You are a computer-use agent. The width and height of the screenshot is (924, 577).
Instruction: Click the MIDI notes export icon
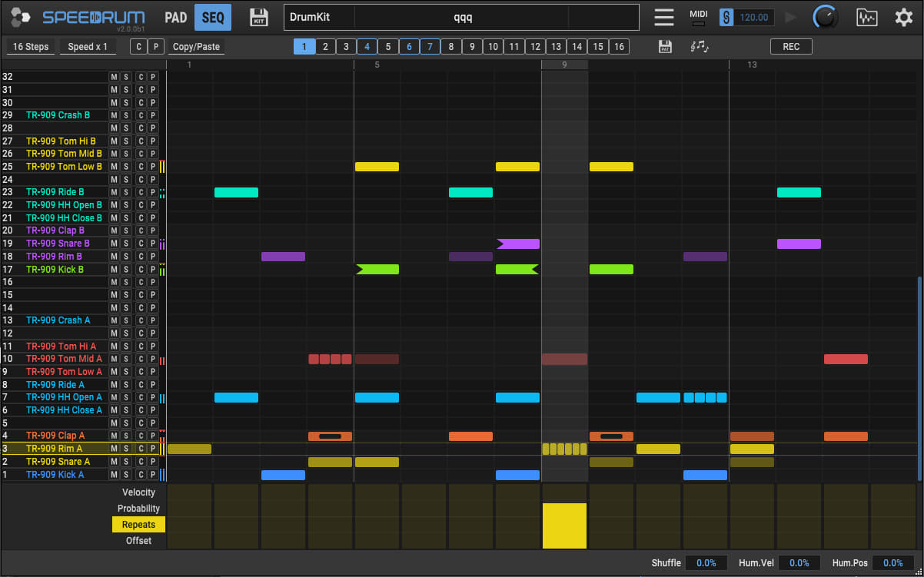coord(700,47)
